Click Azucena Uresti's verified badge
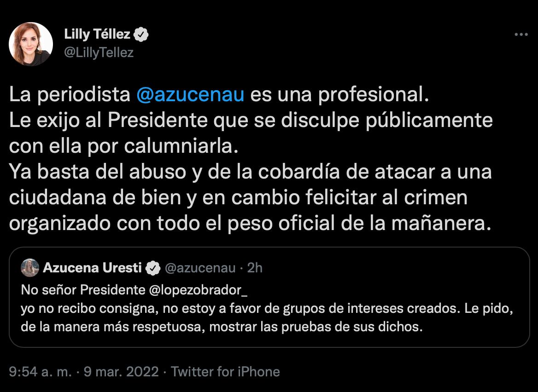This screenshot has height=392, width=538. [152, 268]
